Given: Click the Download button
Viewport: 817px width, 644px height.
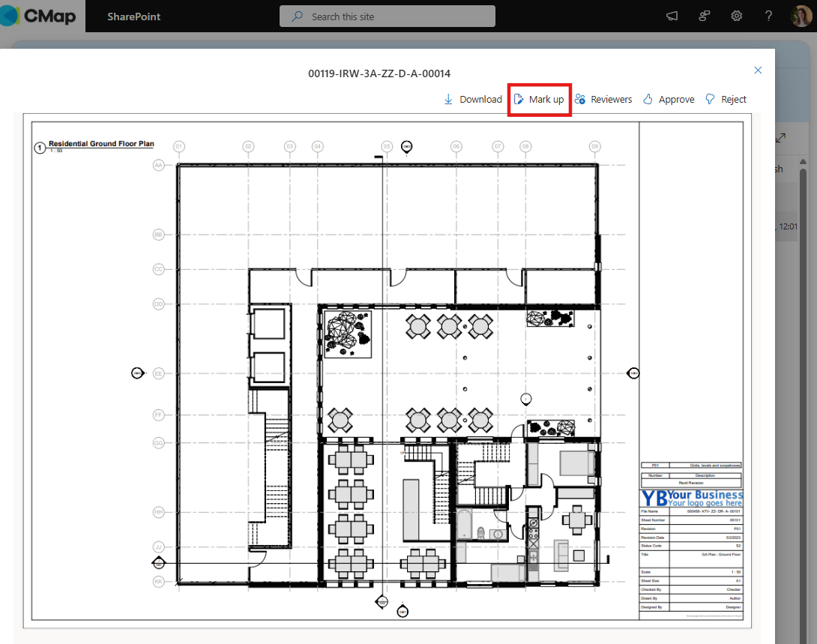Looking at the screenshot, I should click(x=473, y=99).
